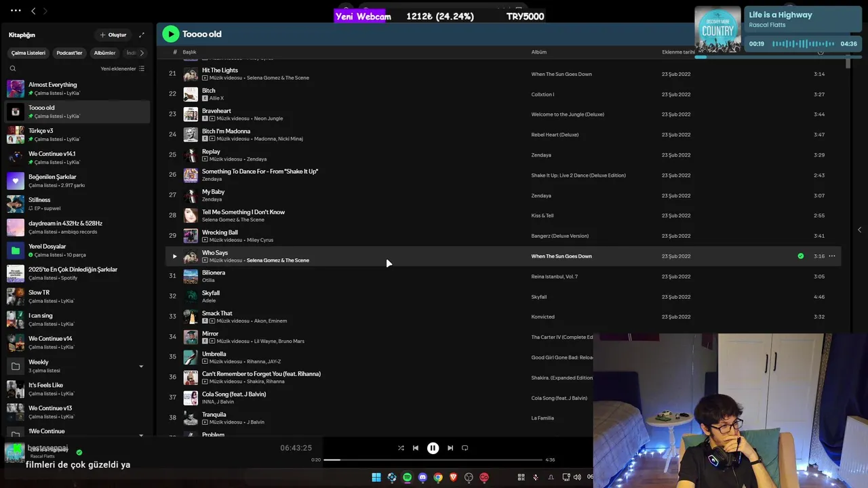The image size is (868, 488).
Task: Pause the current song
Action: [433, 448]
